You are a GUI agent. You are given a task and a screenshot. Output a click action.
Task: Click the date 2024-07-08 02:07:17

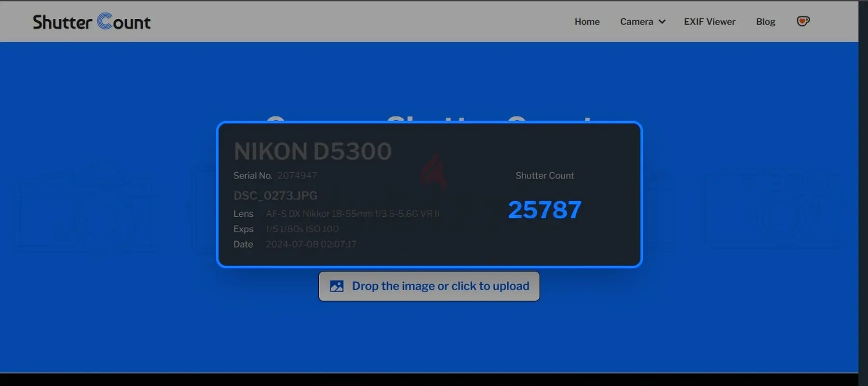pos(311,244)
